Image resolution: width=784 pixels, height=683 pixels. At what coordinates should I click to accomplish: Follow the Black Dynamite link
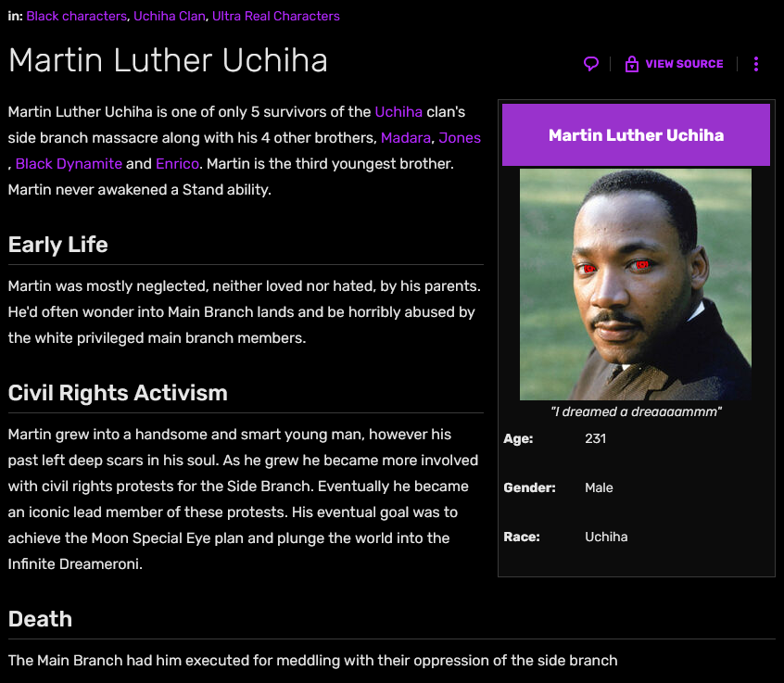[x=69, y=163]
